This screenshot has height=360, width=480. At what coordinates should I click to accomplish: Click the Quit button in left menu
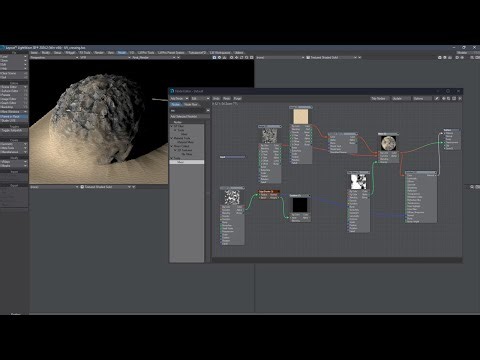coord(14,77)
